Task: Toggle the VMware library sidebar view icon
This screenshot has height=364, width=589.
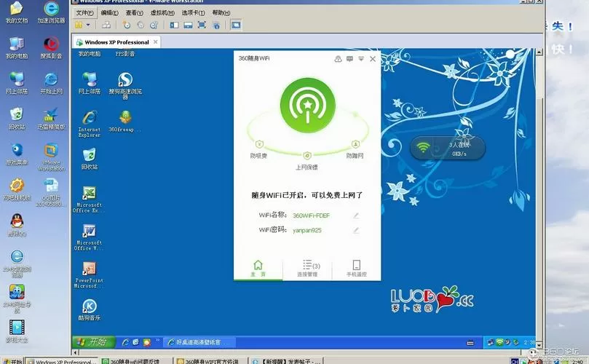Action: 174,25
